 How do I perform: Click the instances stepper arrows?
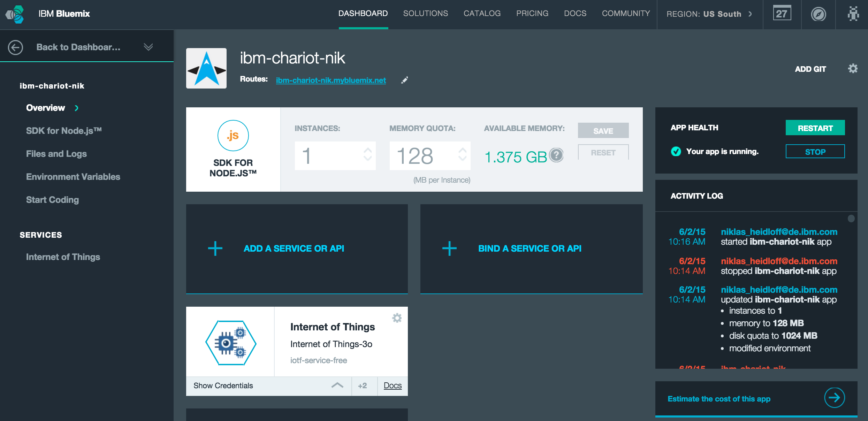point(368,154)
